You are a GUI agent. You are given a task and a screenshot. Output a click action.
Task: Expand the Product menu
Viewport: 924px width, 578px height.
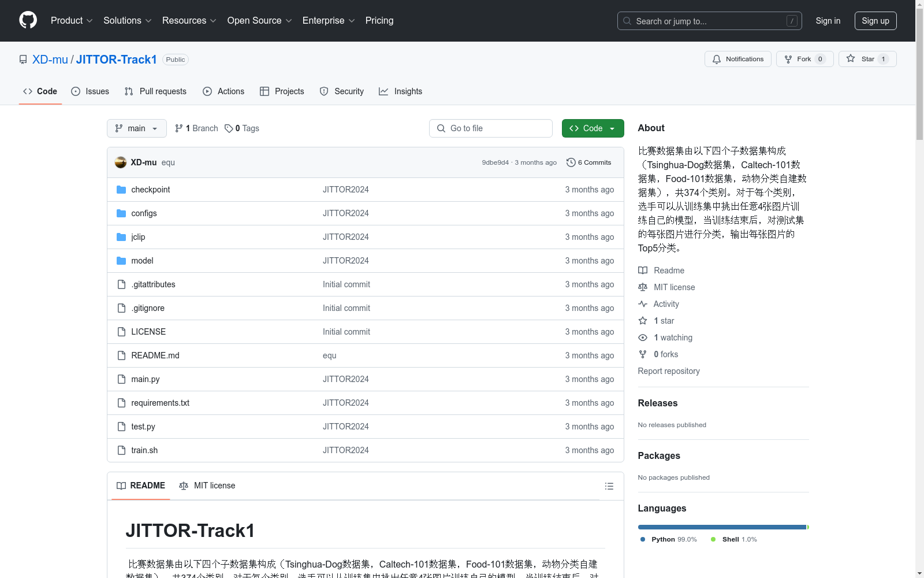[x=72, y=20]
